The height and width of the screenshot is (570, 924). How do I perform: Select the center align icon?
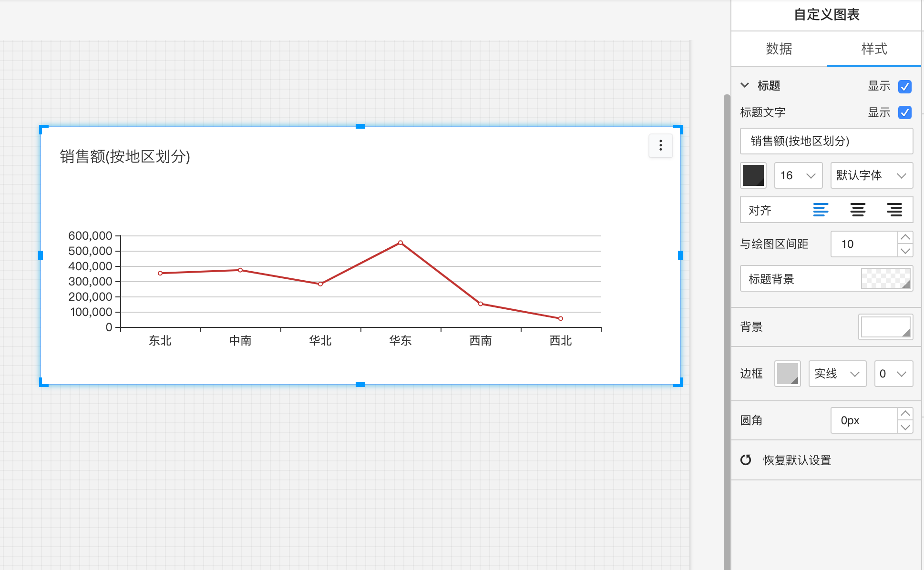(x=858, y=210)
